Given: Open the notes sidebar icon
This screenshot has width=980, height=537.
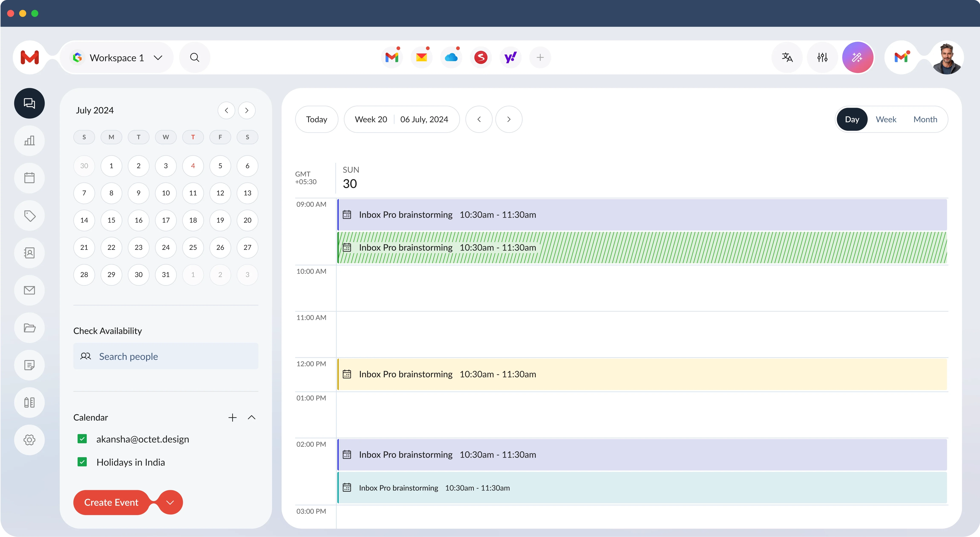Looking at the screenshot, I should (x=29, y=365).
